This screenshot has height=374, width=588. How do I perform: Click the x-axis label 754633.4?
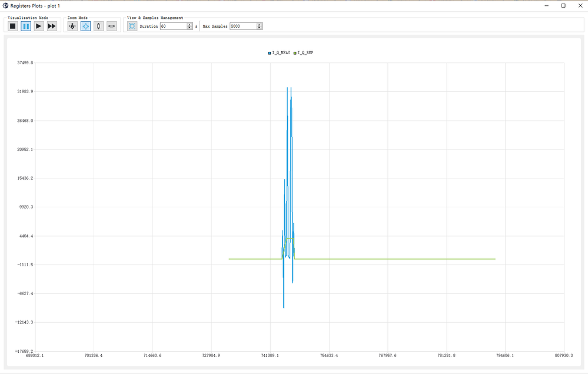[x=329, y=356]
